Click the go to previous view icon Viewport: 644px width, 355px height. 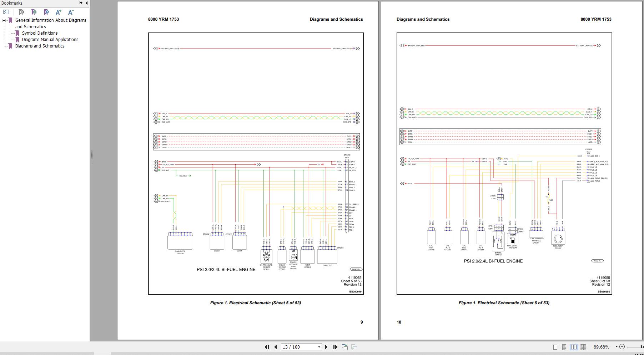pos(345,347)
